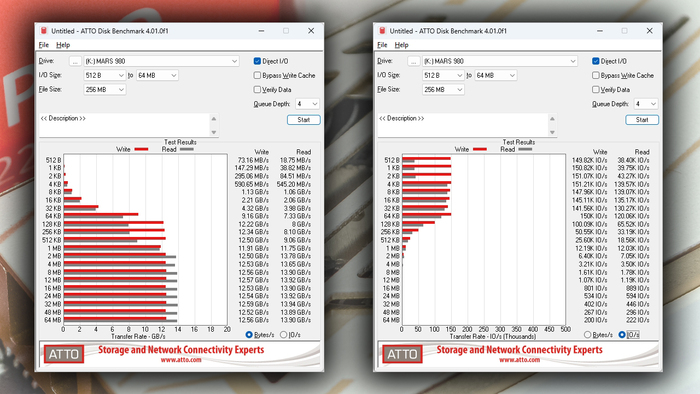The image size is (700, 394).
Task: Minimize the left ATTO Disk Benchmark window
Action: pyautogui.click(x=261, y=31)
